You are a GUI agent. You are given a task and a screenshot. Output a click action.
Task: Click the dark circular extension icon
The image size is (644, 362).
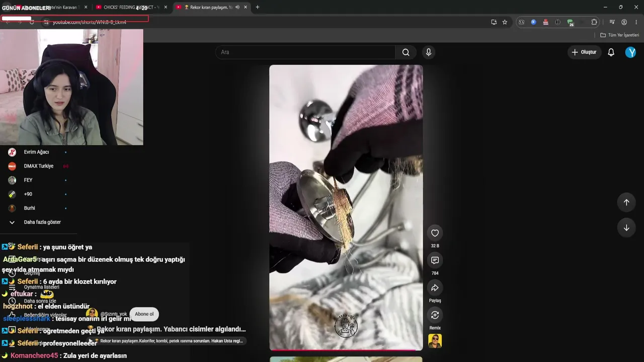[557, 22]
